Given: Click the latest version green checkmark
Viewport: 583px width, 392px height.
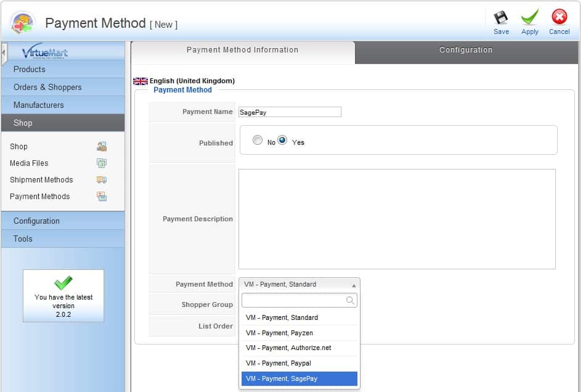Looking at the screenshot, I should point(63,283).
